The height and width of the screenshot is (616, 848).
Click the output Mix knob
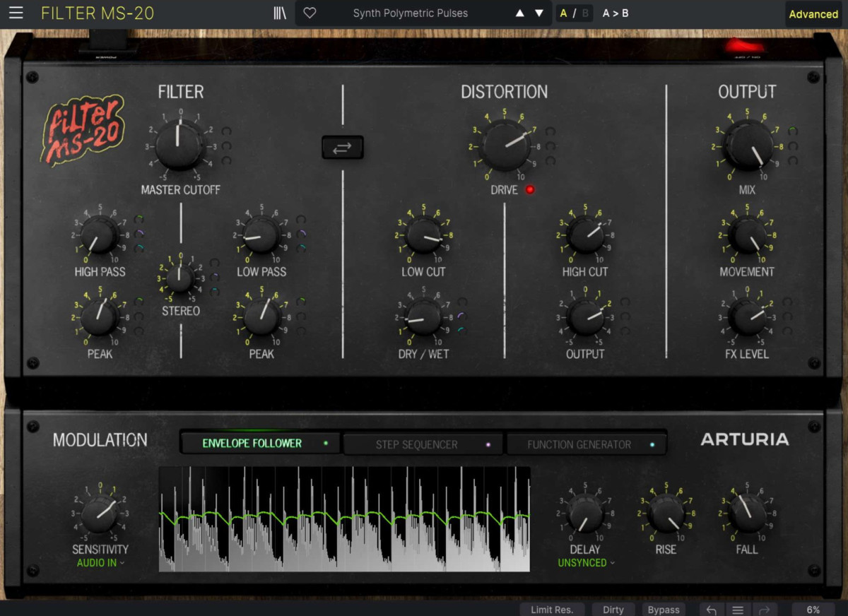(x=747, y=146)
